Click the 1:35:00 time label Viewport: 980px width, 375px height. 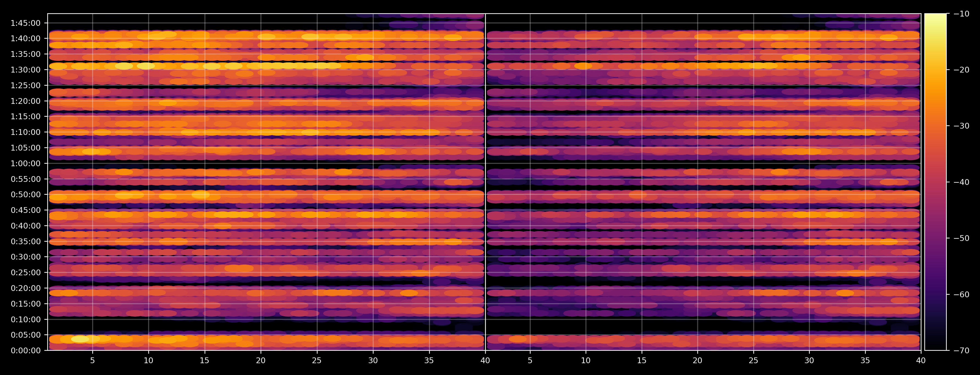click(26, 54)
